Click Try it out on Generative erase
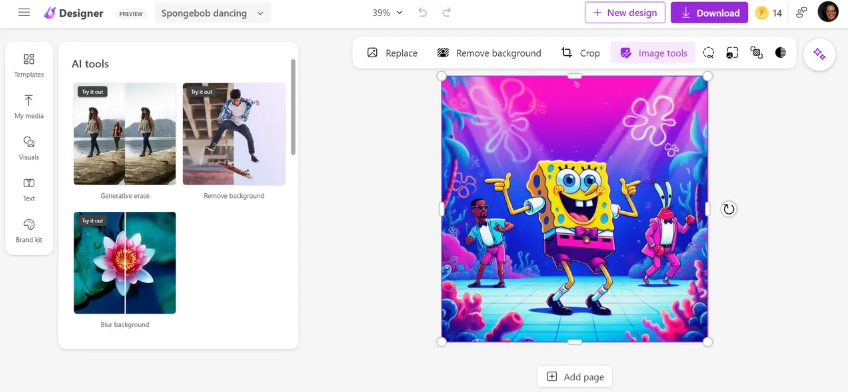 (92, 92)
